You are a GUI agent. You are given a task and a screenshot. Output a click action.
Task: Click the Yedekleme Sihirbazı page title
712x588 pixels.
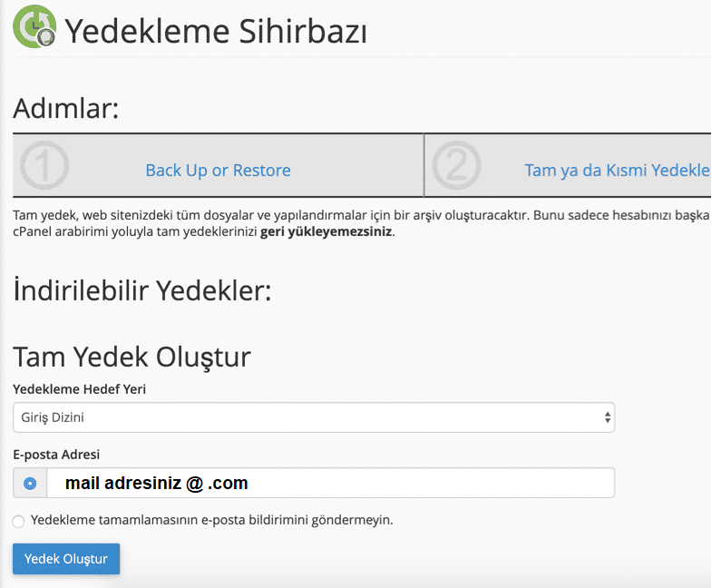tap(216, 32)
